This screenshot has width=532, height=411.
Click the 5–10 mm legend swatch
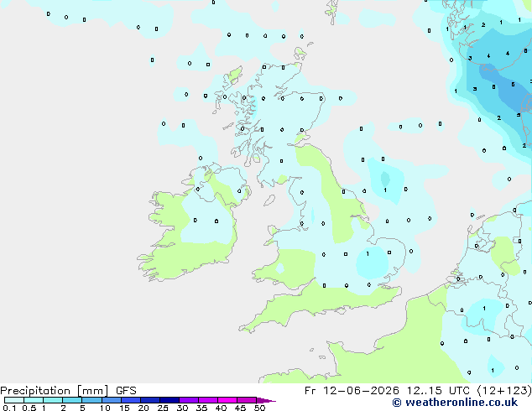[92, 400]
